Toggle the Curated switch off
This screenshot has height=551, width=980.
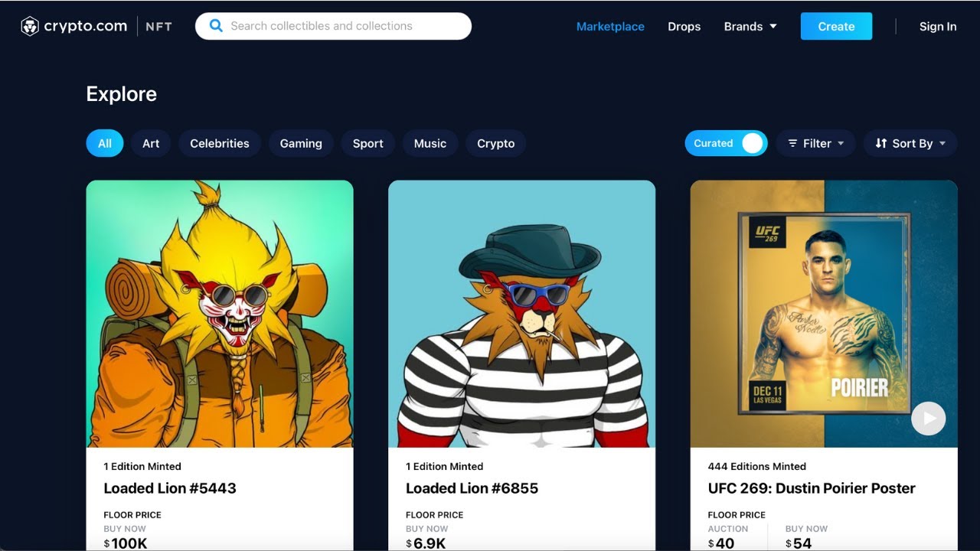click(x=726, y=143)
